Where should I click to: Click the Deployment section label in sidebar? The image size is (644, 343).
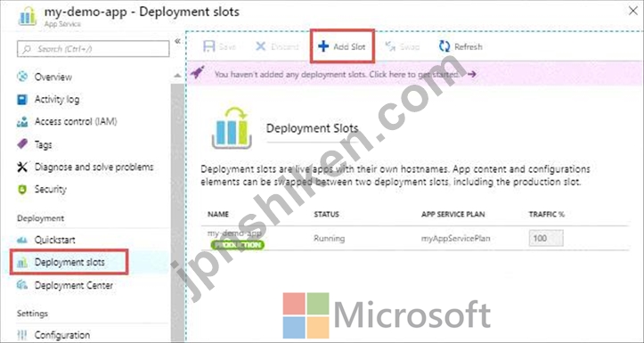[x=40, y=218]
